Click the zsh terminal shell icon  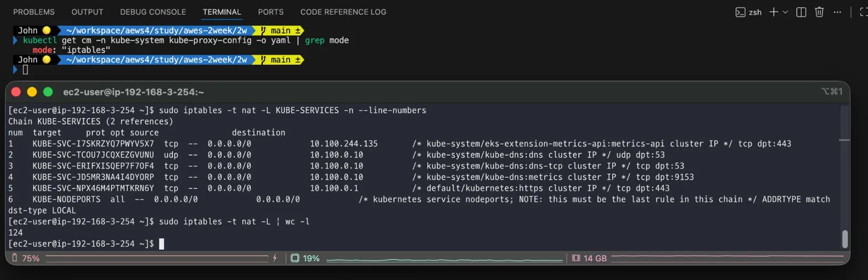pyautogui.click(x=740, y=12)
